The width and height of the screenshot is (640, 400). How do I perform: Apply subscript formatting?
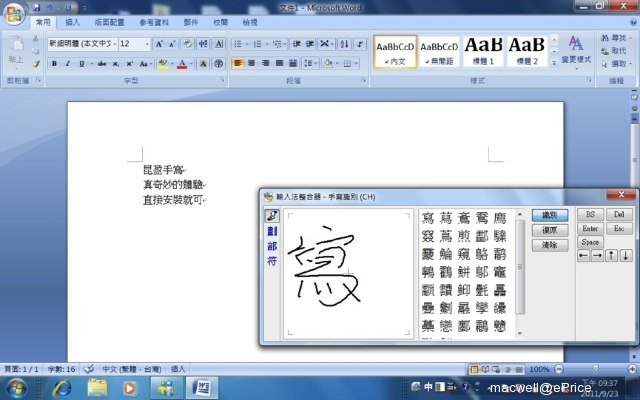[x=116, y=64]
